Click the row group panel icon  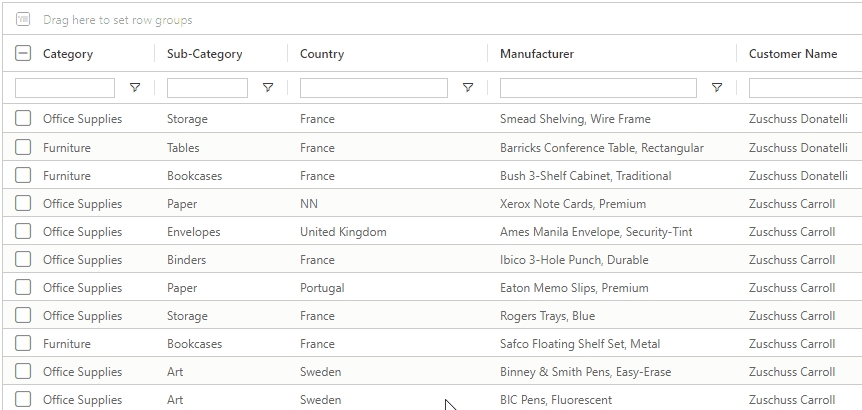23,19
